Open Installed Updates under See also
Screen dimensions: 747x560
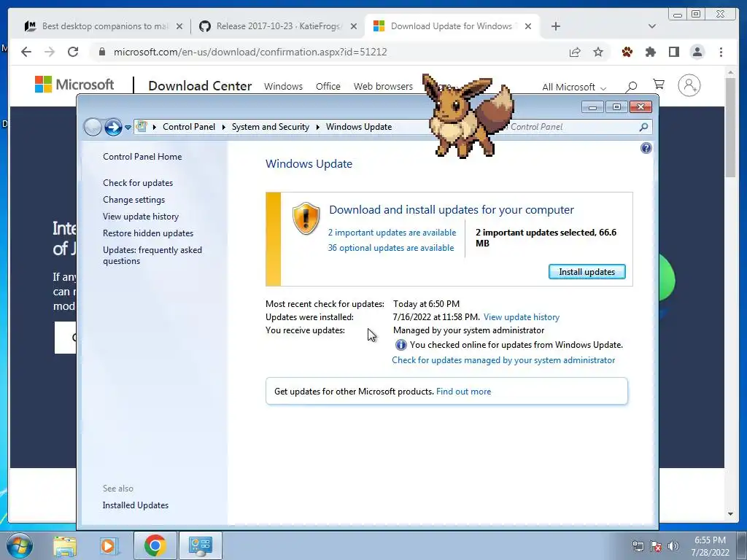click(135, 505)
